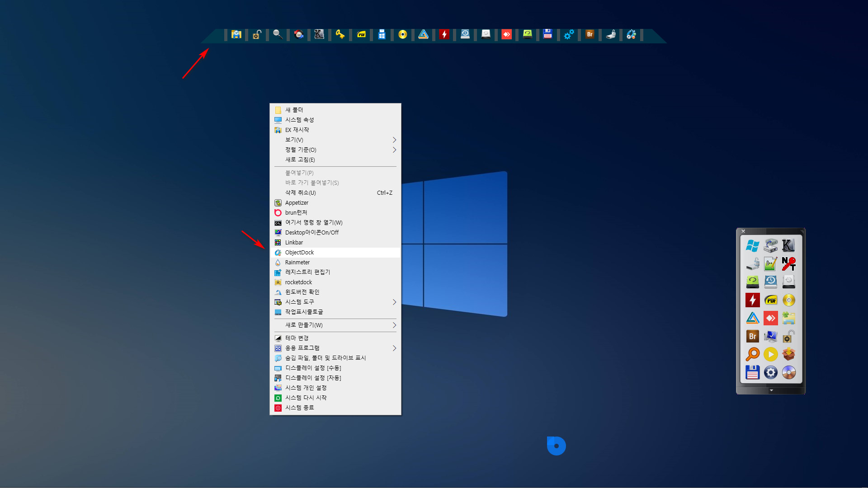Expand the 정렬 기준(O) submenu
This screenshot has width=868, height=488.
[x=335, y=150]
